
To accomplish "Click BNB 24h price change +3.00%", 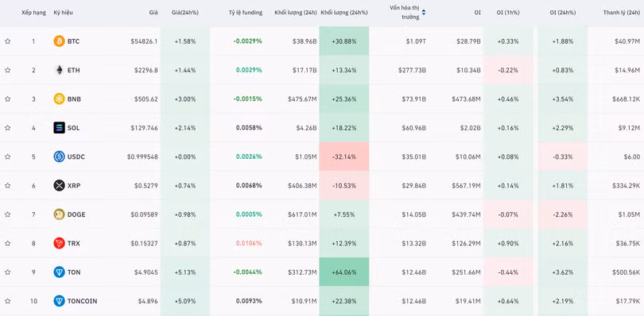I will tap(184, 99).
